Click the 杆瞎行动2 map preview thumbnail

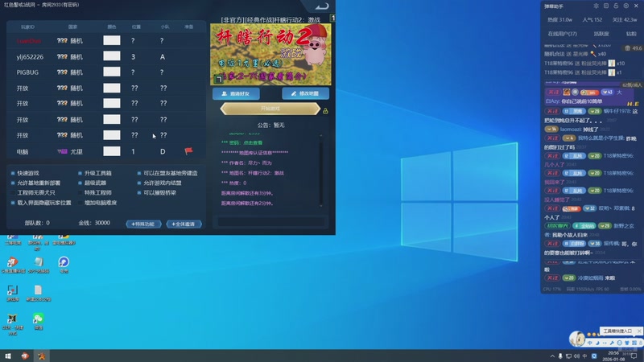click(x=270, y=54)
